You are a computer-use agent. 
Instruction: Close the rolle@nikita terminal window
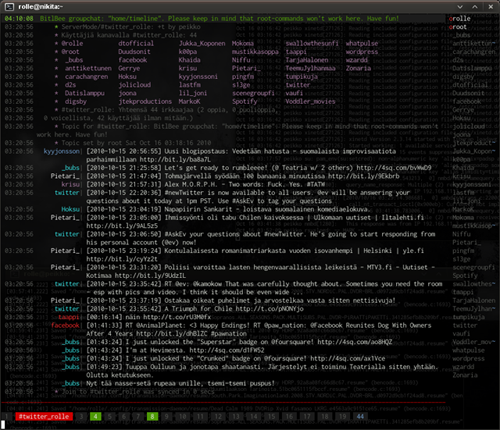(x=491, y=7)
